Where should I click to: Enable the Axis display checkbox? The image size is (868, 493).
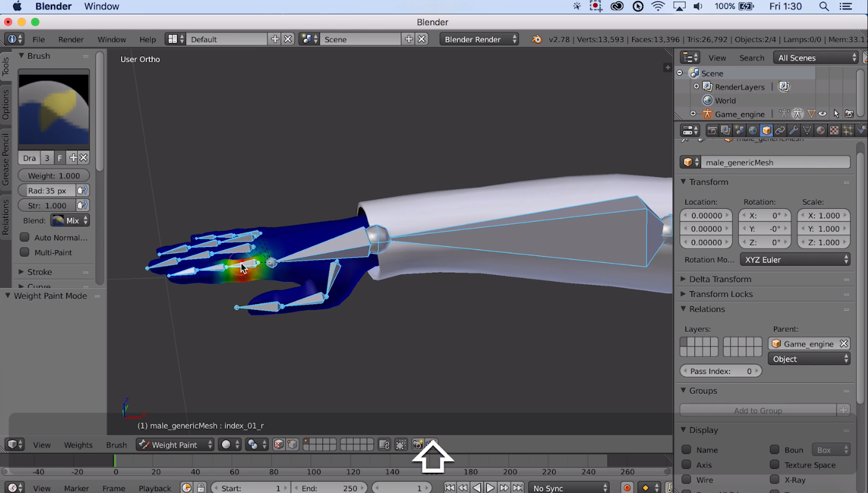click(x=686, y=465)
